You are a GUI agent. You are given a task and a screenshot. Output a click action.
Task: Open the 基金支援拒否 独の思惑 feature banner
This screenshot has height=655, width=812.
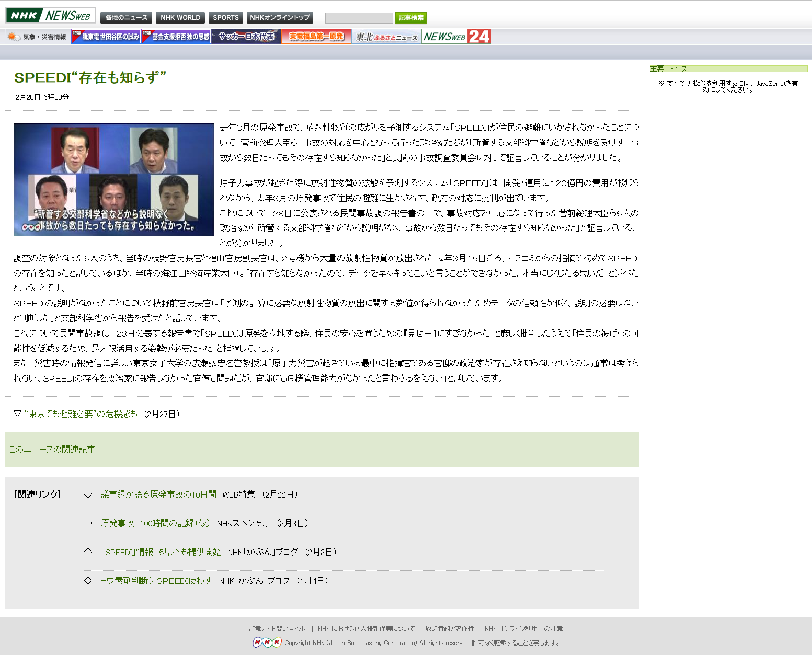(176, 37)
